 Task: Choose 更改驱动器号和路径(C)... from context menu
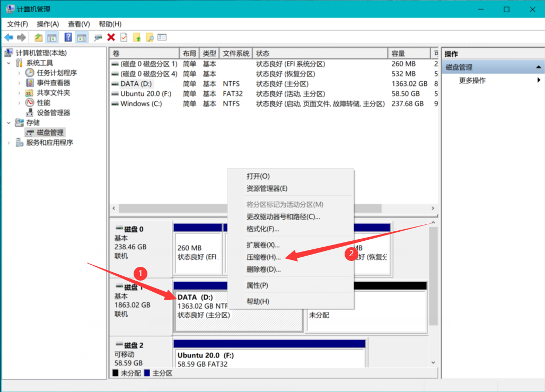pyautogui.click(x=291, y=217)
